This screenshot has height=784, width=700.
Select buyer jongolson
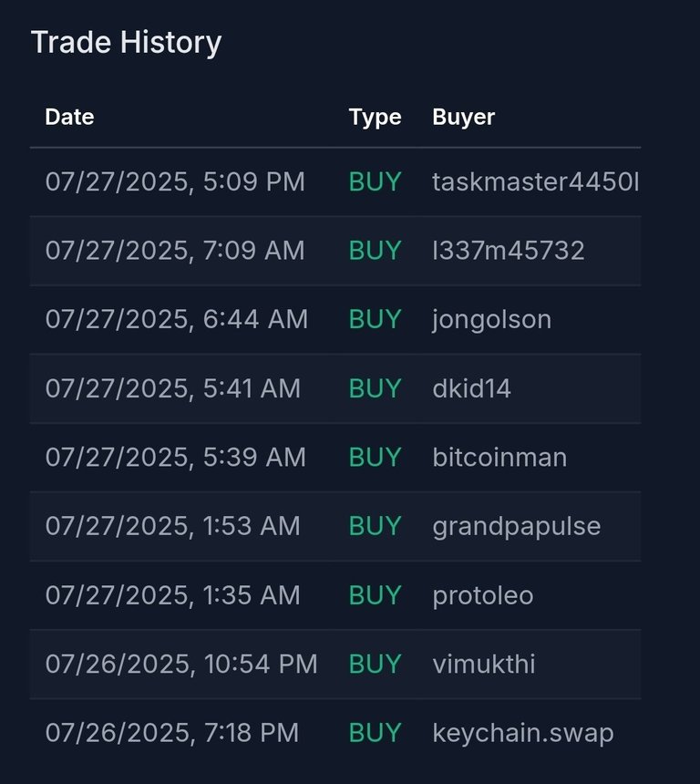pos(492,320)
